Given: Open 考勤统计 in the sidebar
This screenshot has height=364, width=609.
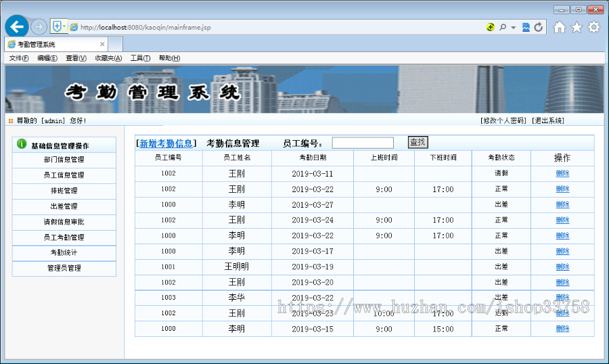Looking at the screenshot, I should (x=64, y=253).
